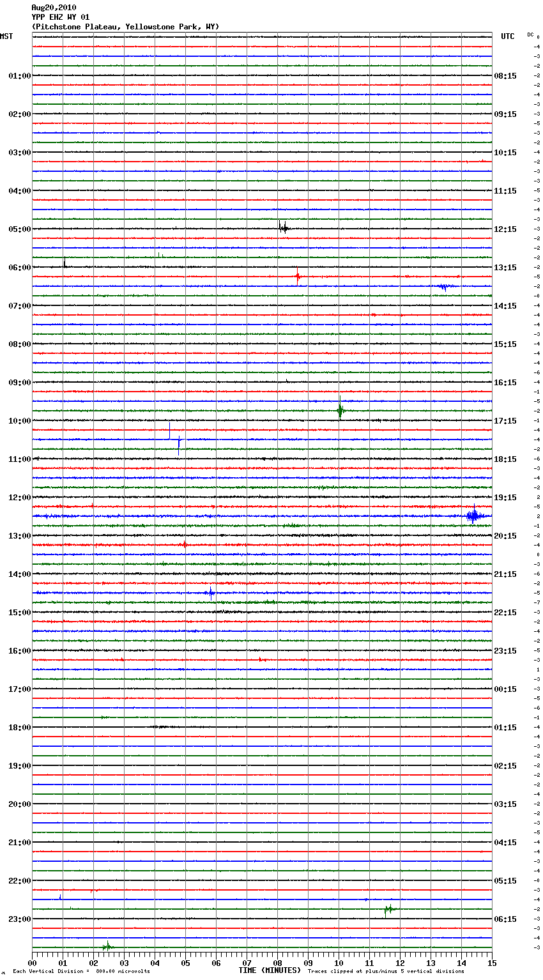The image size is (543, 980).
Task: Click the Pitchstone Plateau, Yellowstone Park location title
Action: point(125,27)
